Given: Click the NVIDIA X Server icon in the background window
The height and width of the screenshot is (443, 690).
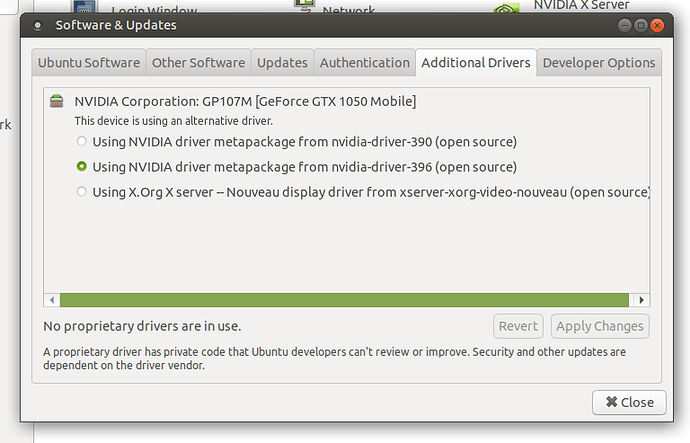Looking at the screenshot, I should [506, 7].
